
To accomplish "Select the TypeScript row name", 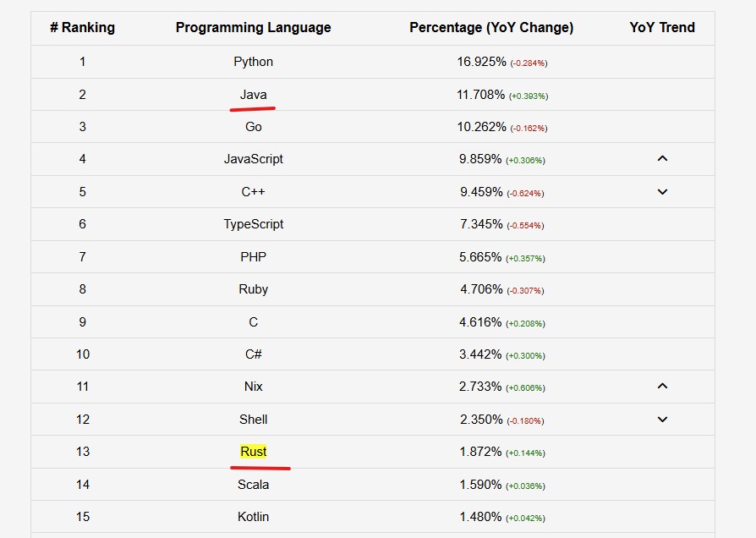I will coord(253,224).
